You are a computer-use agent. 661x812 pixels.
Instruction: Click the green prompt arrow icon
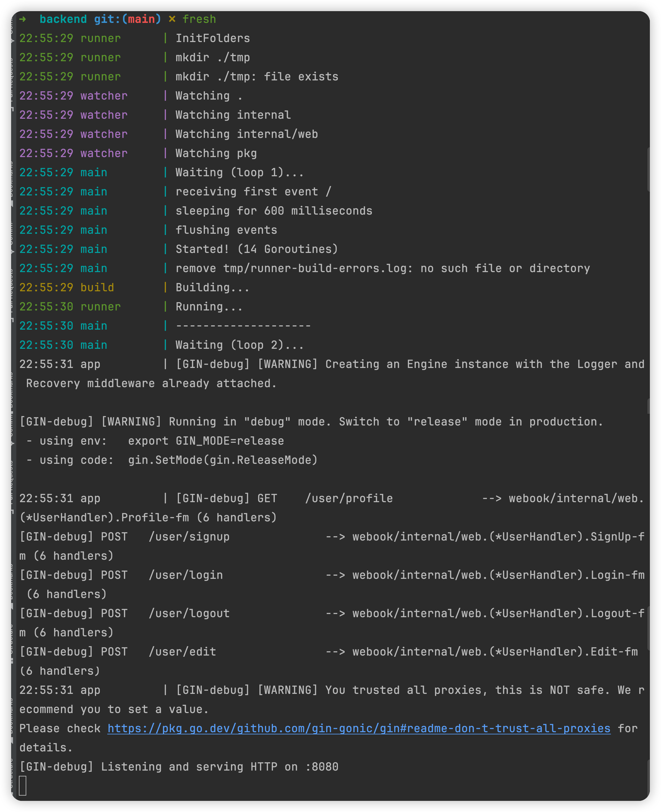tap(23, 19)
